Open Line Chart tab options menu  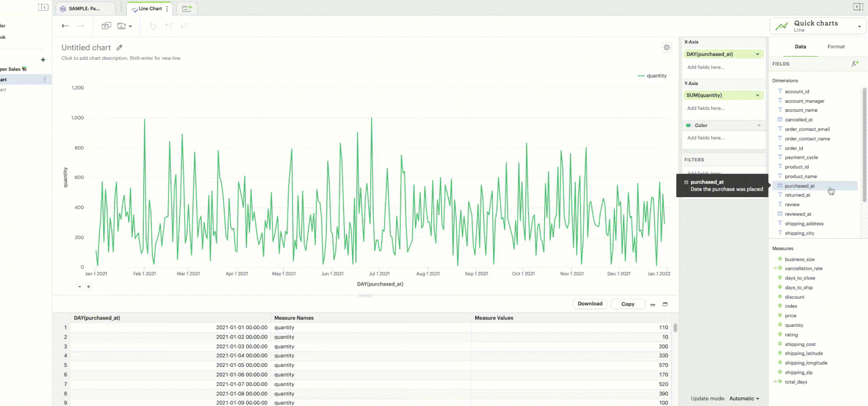[167, 9]
